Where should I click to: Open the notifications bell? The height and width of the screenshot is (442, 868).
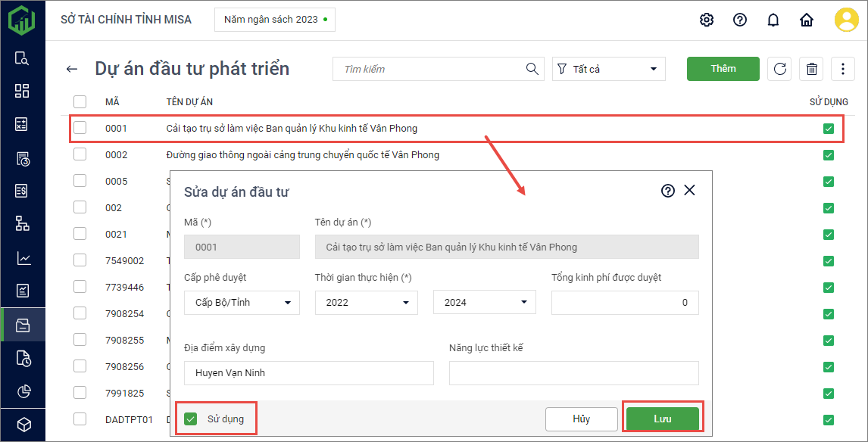tap(773, 20)
